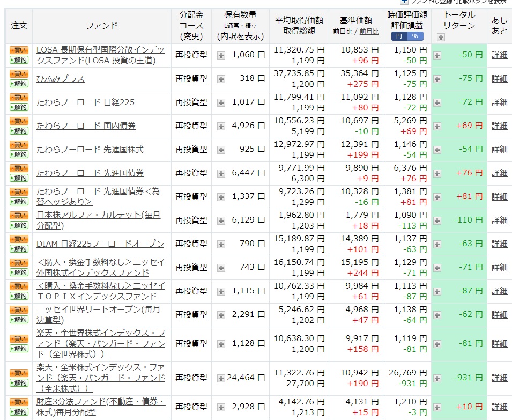Open DIAM 日経225ノーロードオープン link
Image resolution: width=512 pixels, height=420 pixels.
click(100, 244)
